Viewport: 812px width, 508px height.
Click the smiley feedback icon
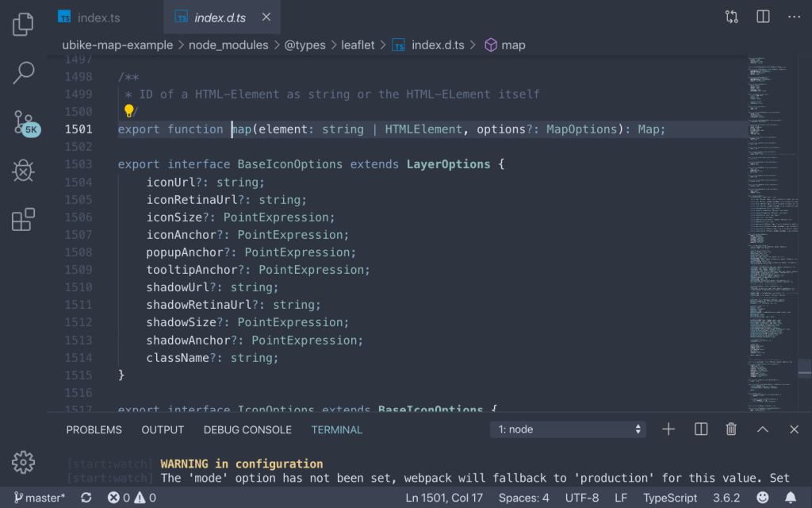pyautogui.click(x=763, y=498)
